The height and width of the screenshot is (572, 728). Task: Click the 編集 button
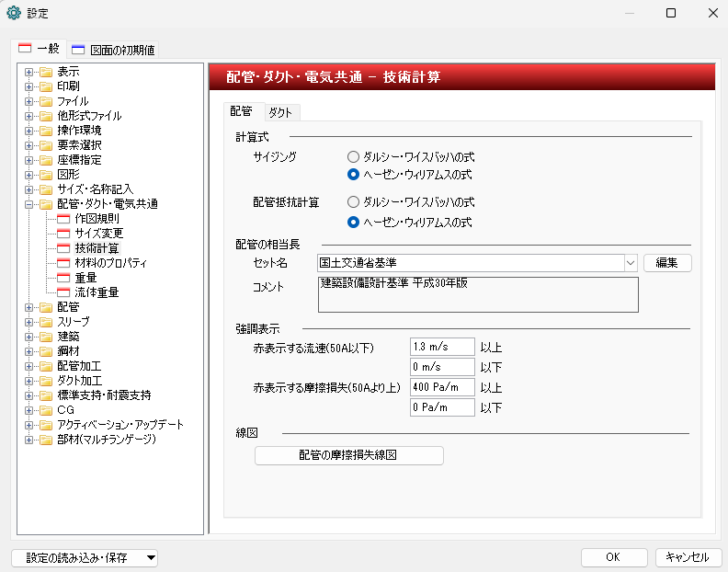pos(666,263)
